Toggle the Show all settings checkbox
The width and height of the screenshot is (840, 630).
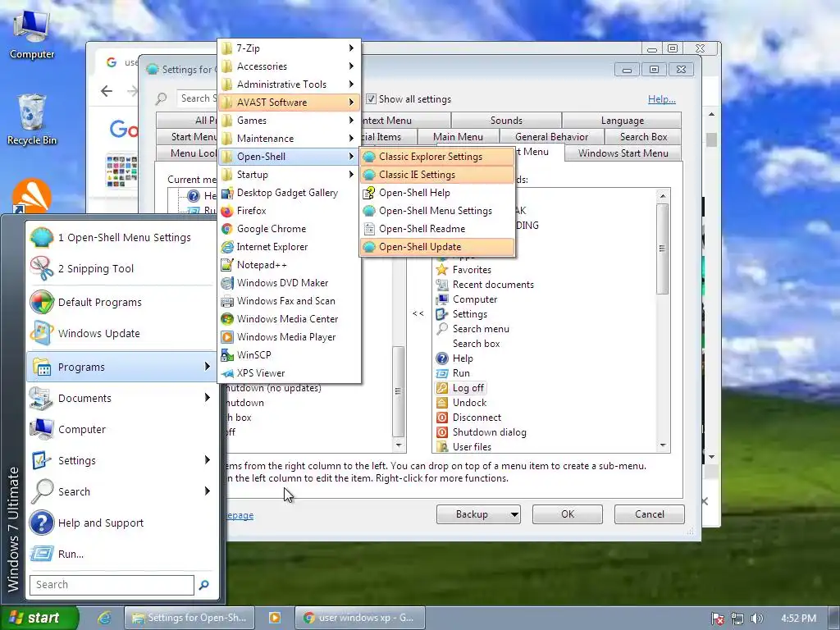[x=371, y=99]
